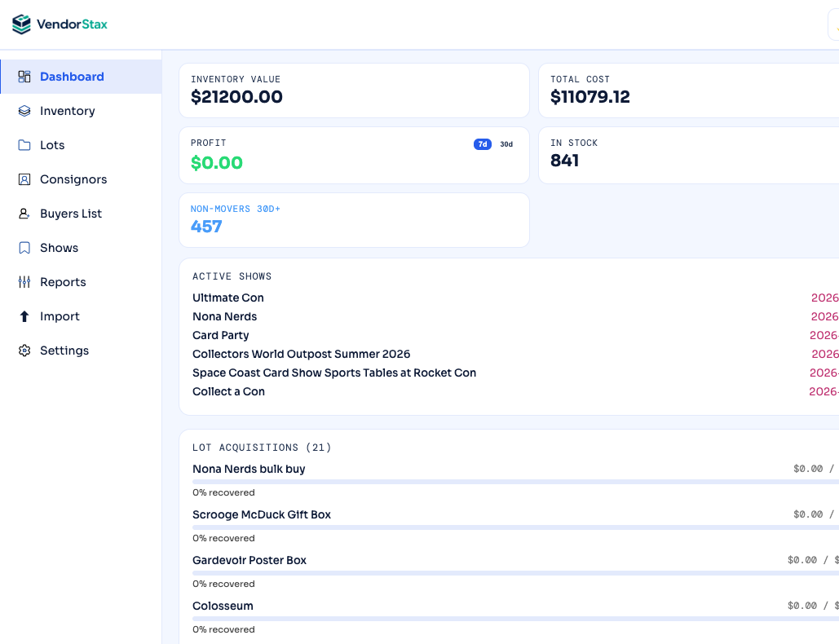Open the Card Party show
The width and height of the screenshot is (839, 644).
click(220, 335)
